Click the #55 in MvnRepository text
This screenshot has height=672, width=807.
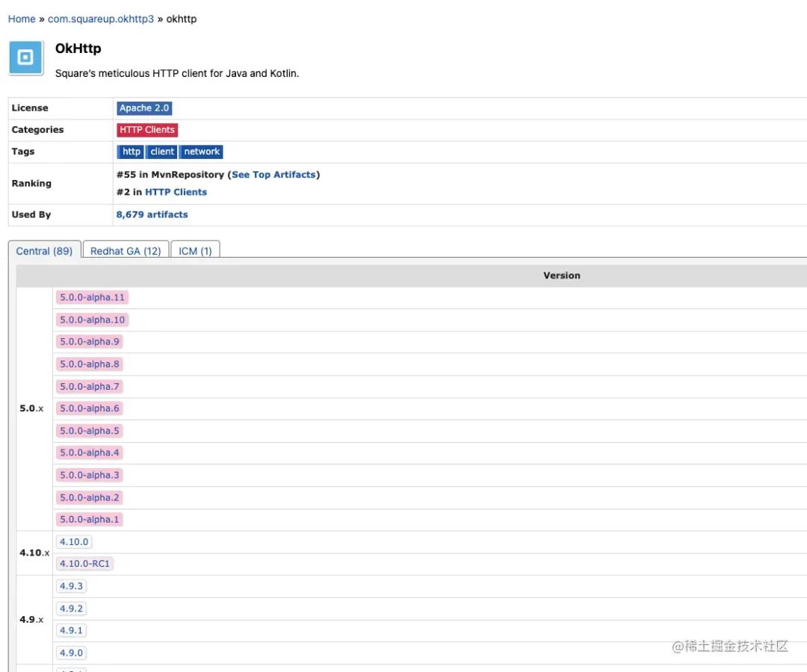pyautogui.click(x=170, y=175)
